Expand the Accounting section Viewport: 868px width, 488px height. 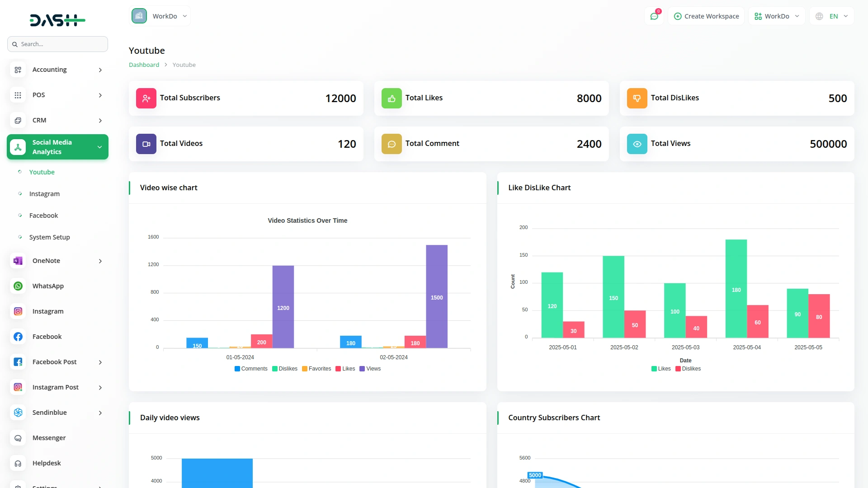click(57, 70)
